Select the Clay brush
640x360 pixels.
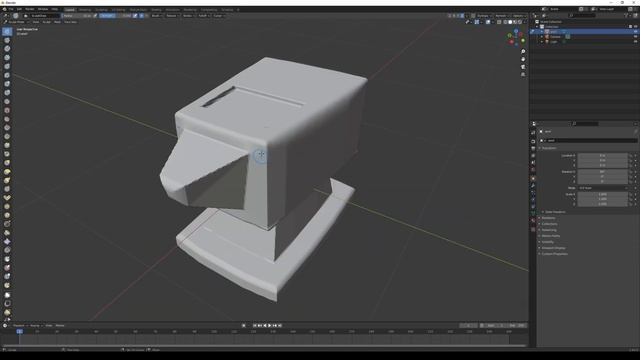[x=7, y=49]
